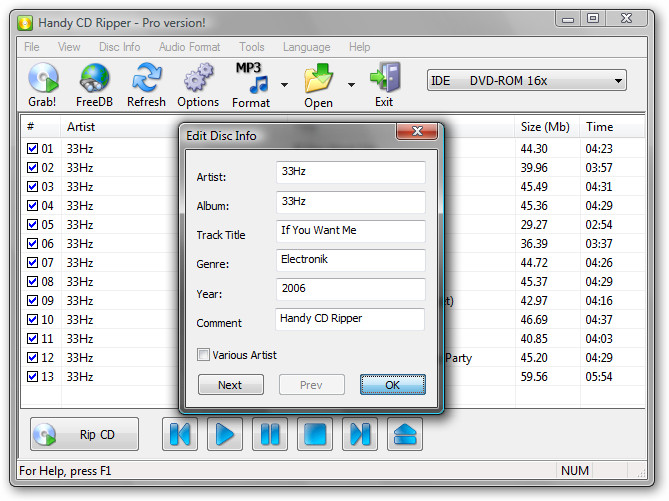Open the Disc Info menu
Viewport: 669px width, 501px height.
pyautogui.click(x=119, y=47)
